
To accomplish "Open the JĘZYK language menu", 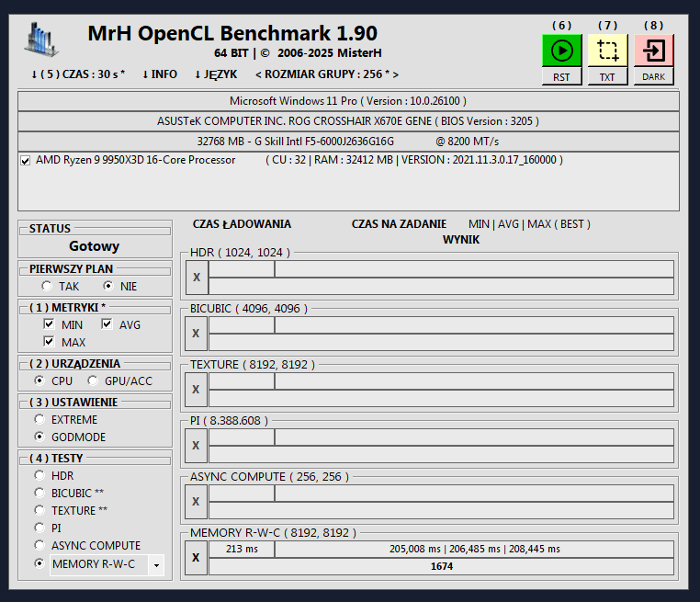I will 216,74.
